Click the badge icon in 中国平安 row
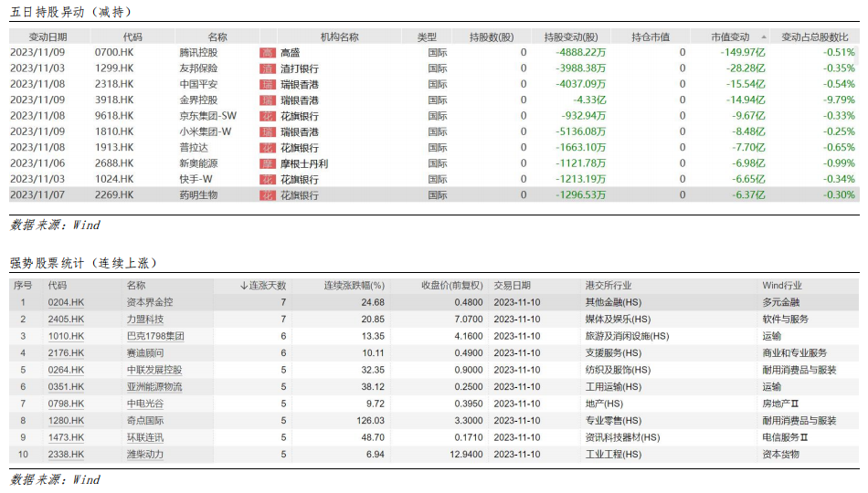The image size is (868, 493). pyautogui.click(x=268, y=85)
